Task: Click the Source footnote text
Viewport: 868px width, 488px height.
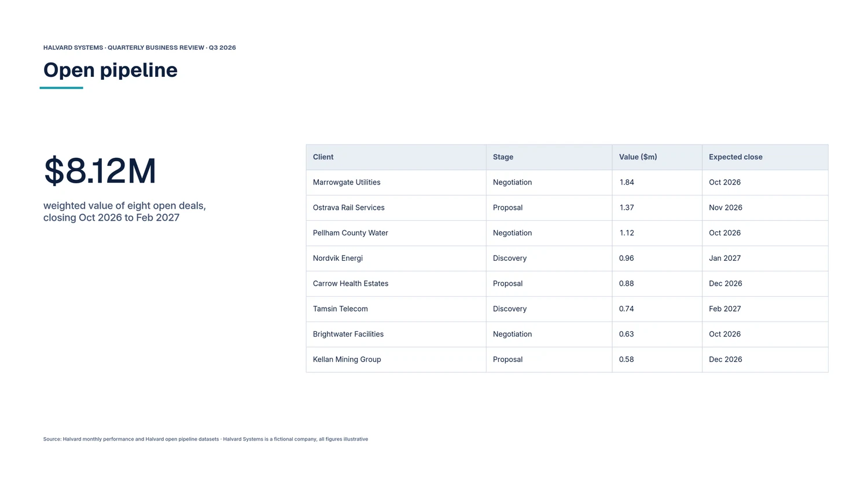Action: click(x=205, y=439)
